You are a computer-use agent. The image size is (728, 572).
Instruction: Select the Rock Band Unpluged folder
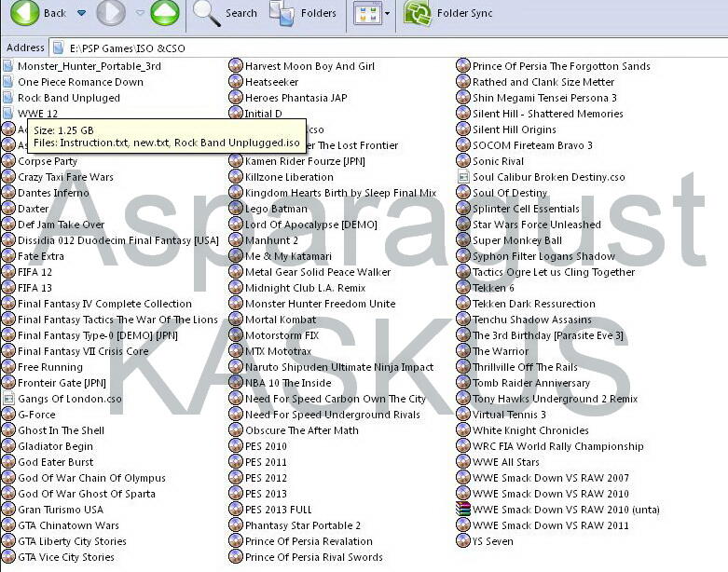pyautogui.click(x=62, y=98)
